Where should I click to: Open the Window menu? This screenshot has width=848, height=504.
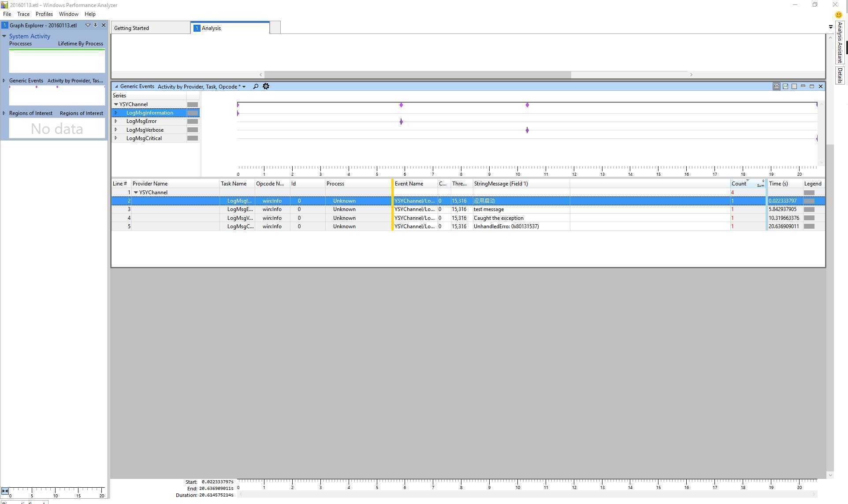(x=68, y=14)
